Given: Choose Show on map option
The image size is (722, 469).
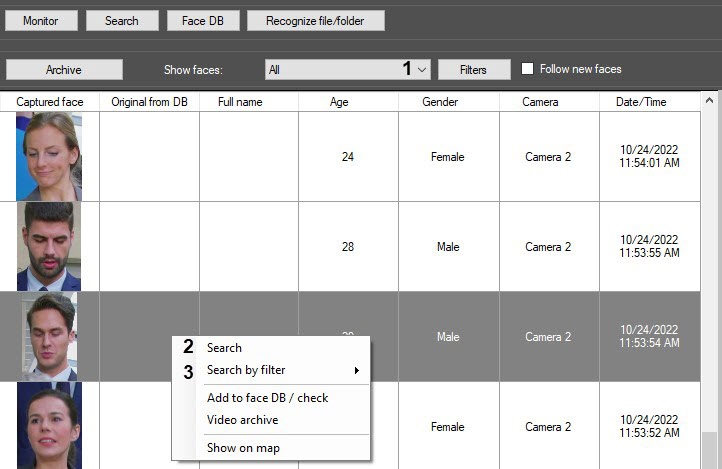Looking at the screenshot, I should 243,448.
